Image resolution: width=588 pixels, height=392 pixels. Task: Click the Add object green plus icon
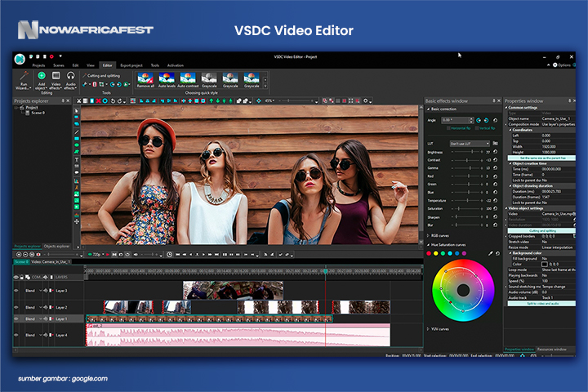tap(42, 76)
